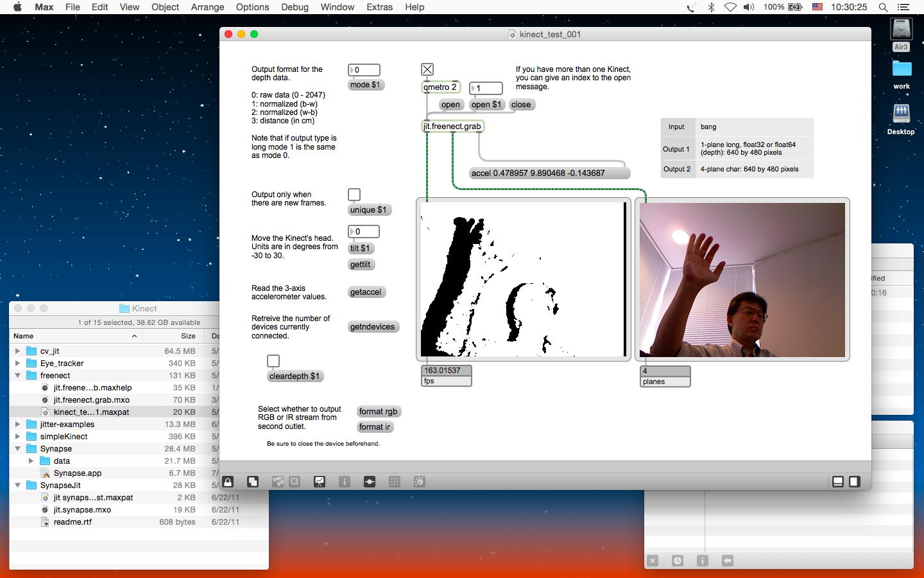924x578 pixels.
Task: Expand the jitter-examples folder
Action: coord(18,425)
